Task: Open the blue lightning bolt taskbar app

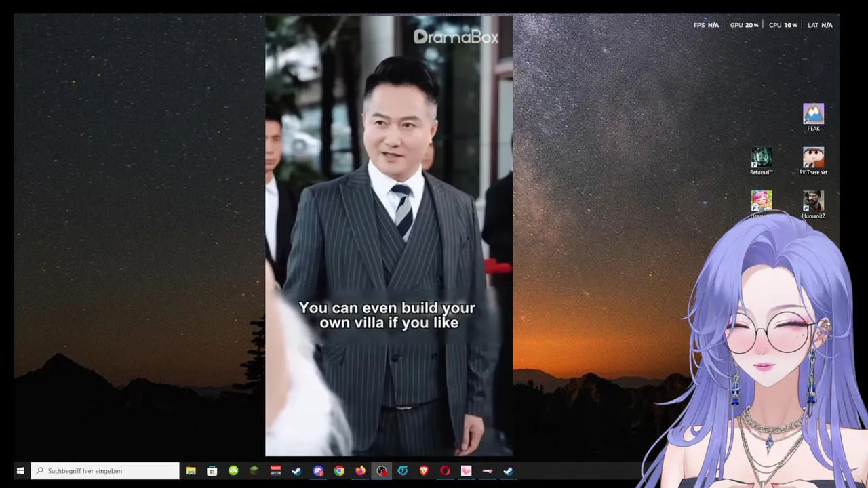Action: (x=403, y=471)
